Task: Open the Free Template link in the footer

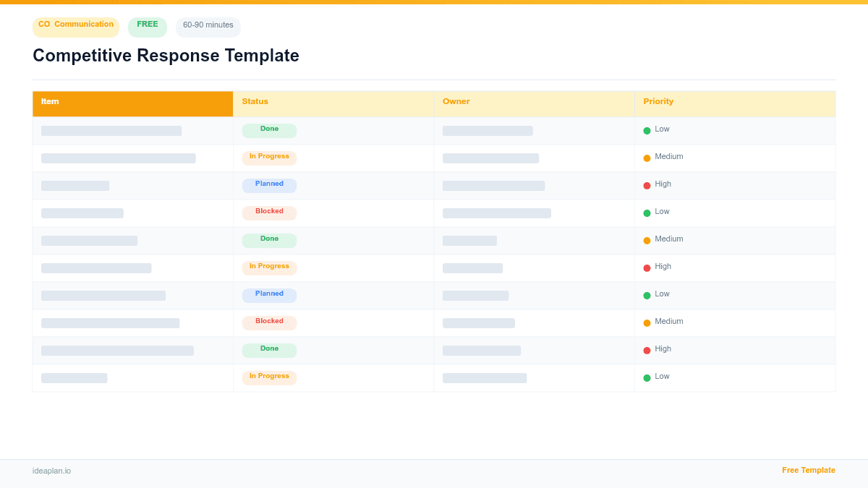Action: 808,470
